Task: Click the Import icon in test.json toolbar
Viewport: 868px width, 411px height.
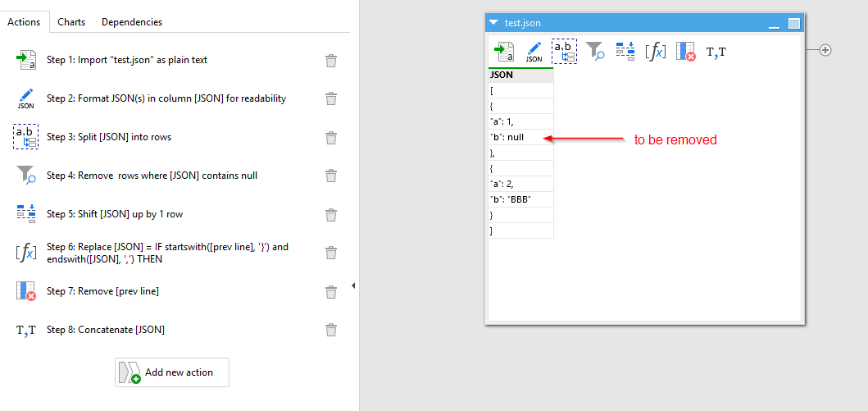Action: 504,51
